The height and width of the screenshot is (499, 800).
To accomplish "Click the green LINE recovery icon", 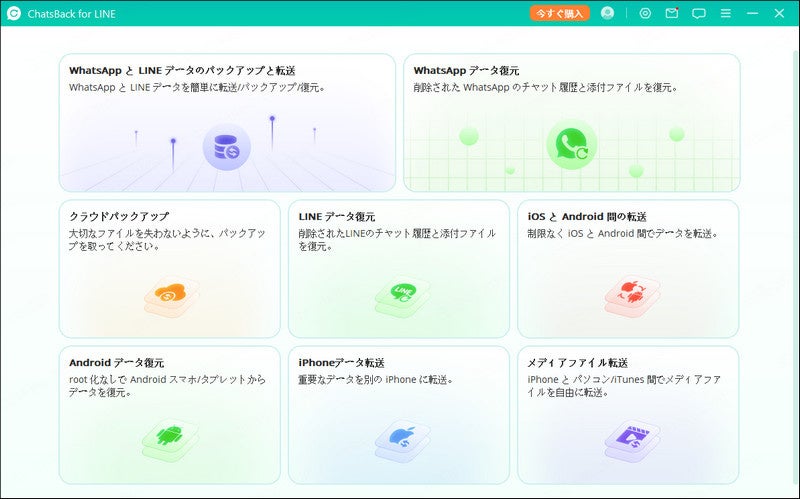I will (403, 297).
